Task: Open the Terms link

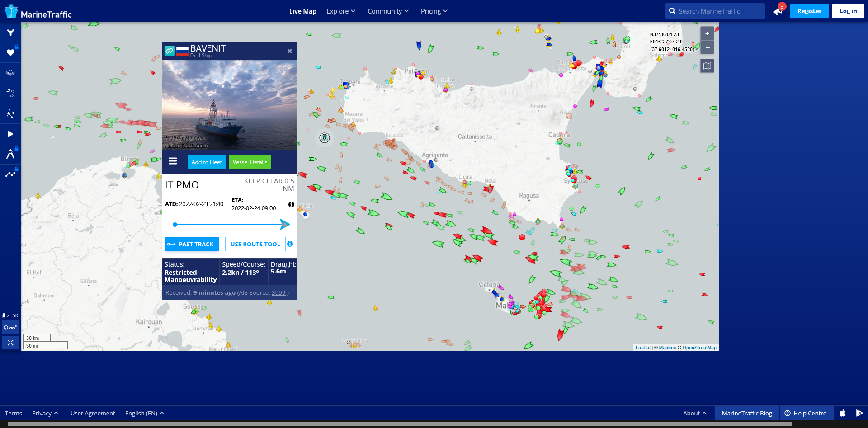Action: pyautogui.click(x=14, y=413)
